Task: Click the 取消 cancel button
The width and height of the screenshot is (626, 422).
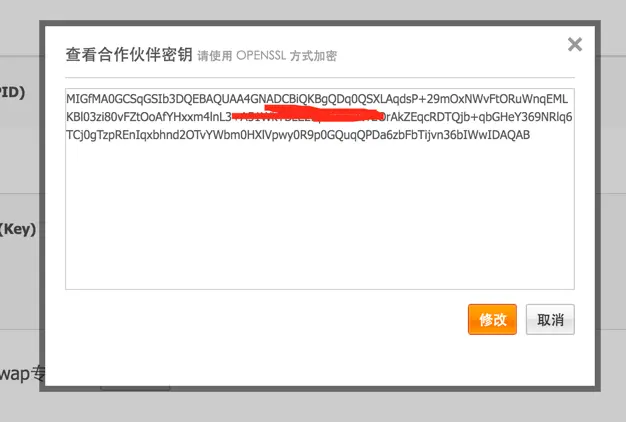Action: [x=550, y=319]
